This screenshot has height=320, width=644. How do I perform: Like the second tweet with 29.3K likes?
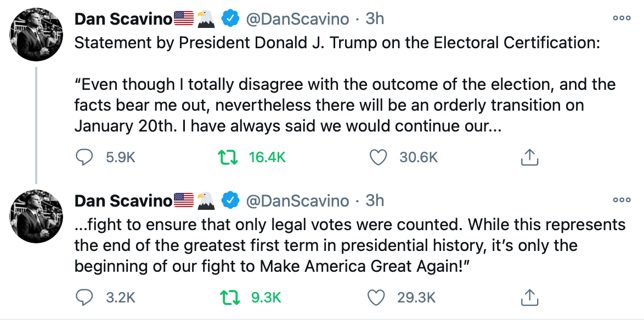[x=377, y=298]
